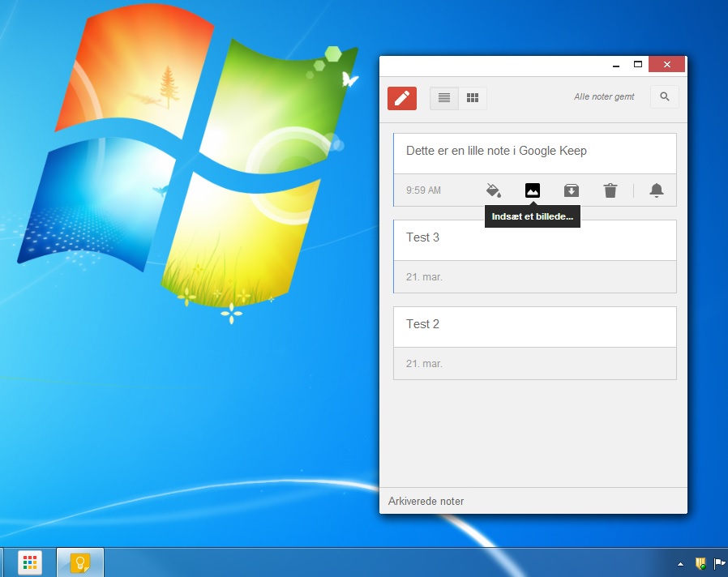Delete the note with trash icon

610,190
